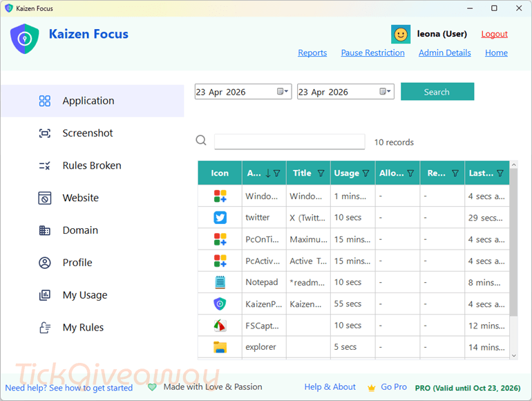Open the Reports link
Image resolution: width=532 pixels, height=401 pixels.
coord(312,53)
